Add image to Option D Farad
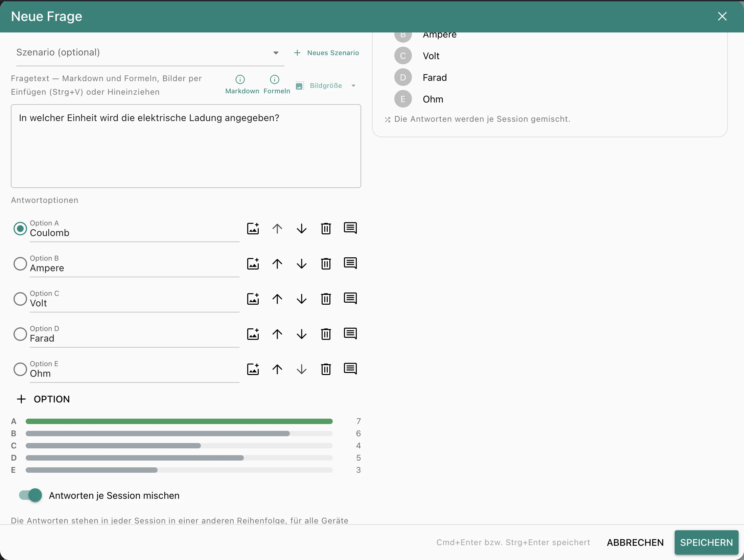The image size is (744, 560). [253, 334]
